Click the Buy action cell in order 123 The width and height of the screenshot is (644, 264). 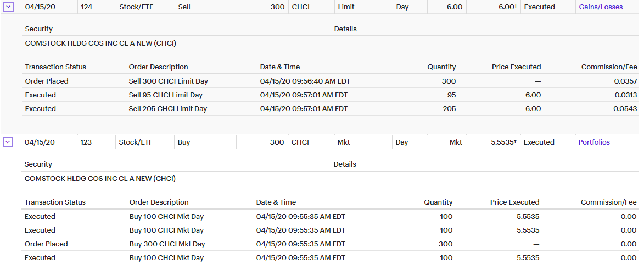184,142
